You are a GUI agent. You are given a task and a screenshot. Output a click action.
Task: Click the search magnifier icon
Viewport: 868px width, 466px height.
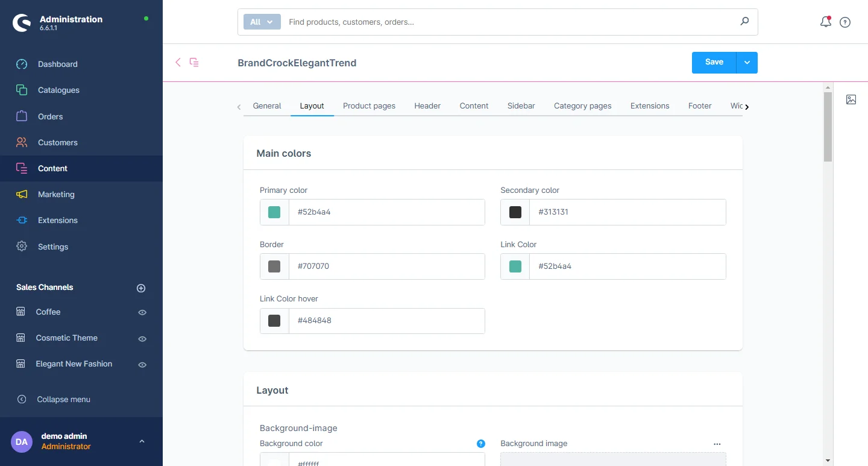click(x=744, y=22)
